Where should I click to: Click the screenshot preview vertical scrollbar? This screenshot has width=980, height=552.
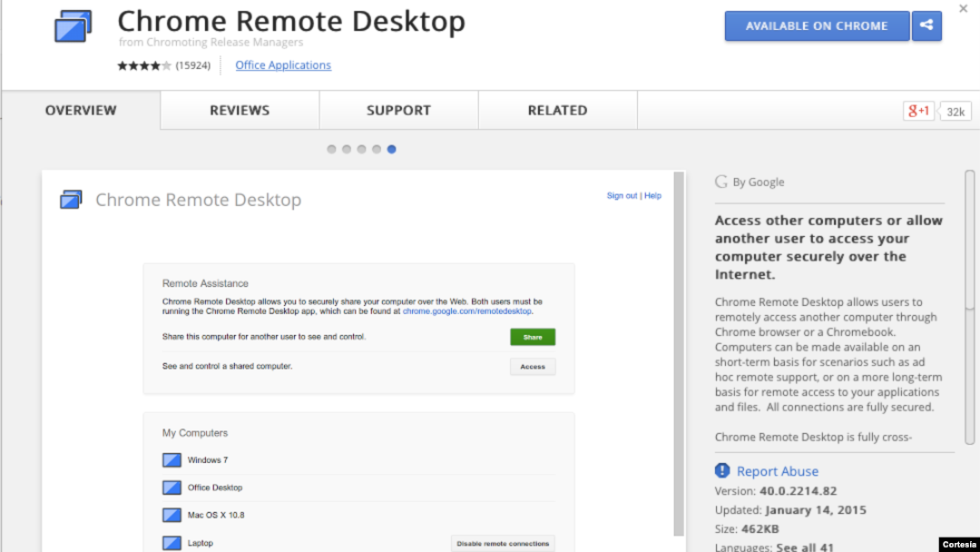point(679,353)
